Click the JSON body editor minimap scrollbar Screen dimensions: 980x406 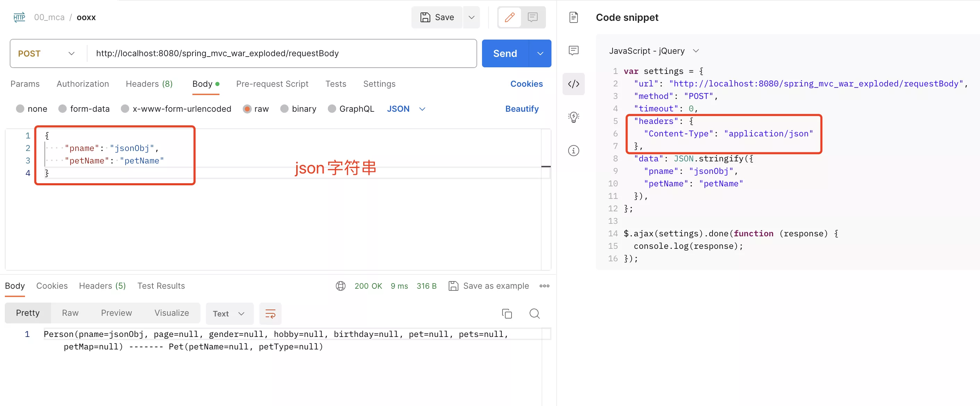click(546, 200)
